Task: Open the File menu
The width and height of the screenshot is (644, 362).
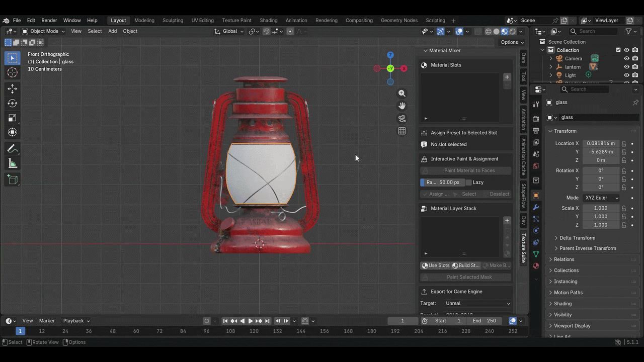Action: click(17, 21)
